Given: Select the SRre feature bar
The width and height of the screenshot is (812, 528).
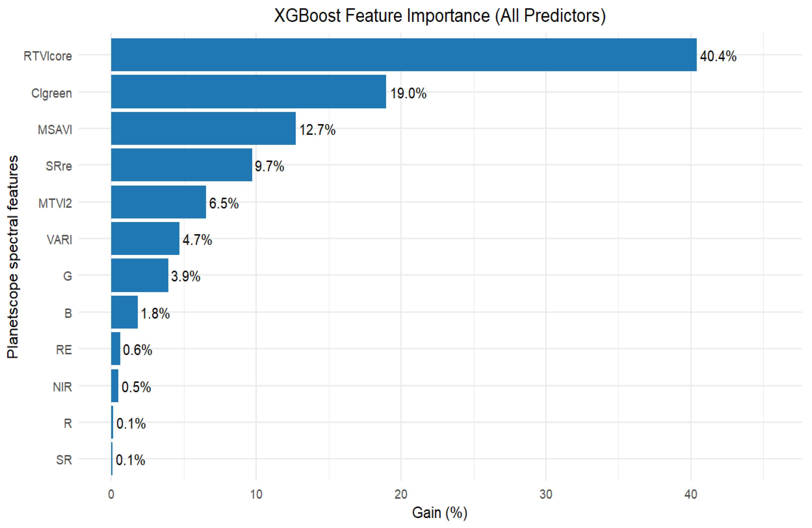Looking at the screenshot, I should pyautogui.click(x=181, y=165).
